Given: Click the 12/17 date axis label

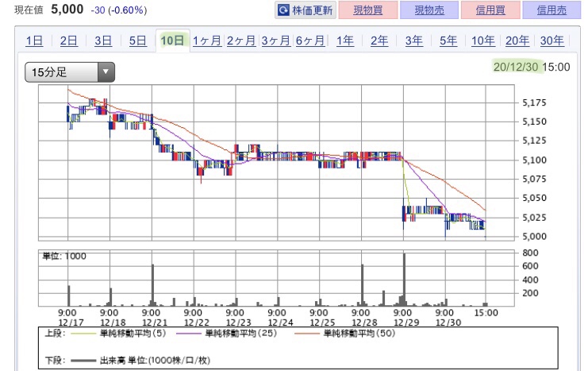Looking at the screenshot, I should click(71, 323).
